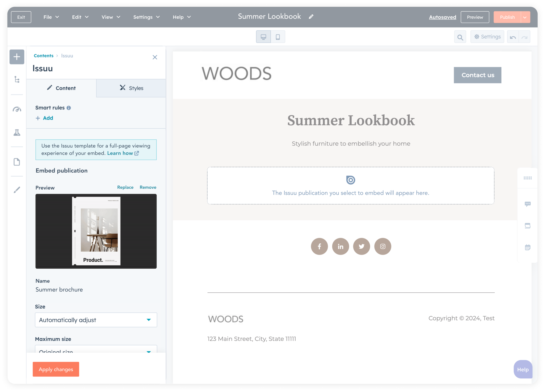Screen dimensions: 545x392
Task: Open the page document sidebar icon
Action: point(17,162)
